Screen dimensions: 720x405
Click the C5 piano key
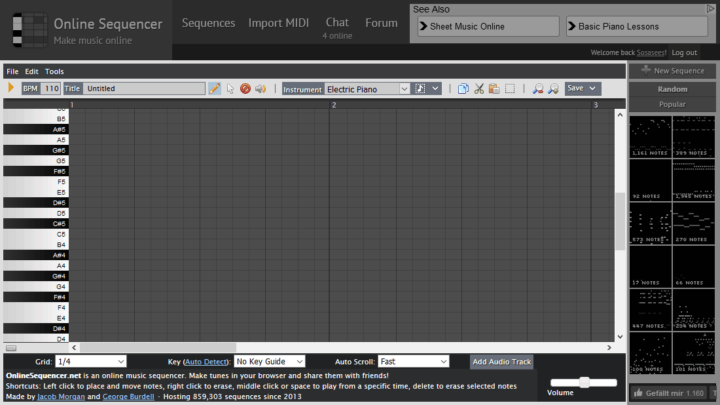(35, 234)
